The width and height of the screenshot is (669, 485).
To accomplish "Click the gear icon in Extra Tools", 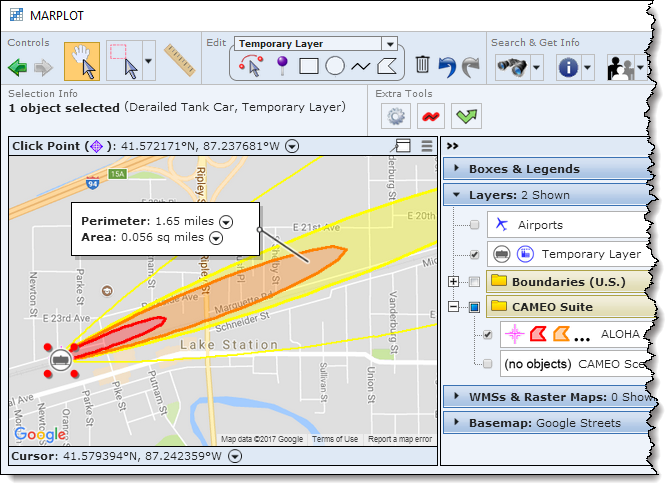I will tap(396, 117).
